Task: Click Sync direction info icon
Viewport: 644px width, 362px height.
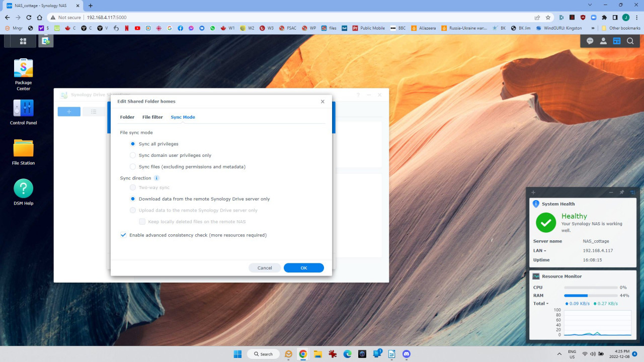Action: coord(156,178)
